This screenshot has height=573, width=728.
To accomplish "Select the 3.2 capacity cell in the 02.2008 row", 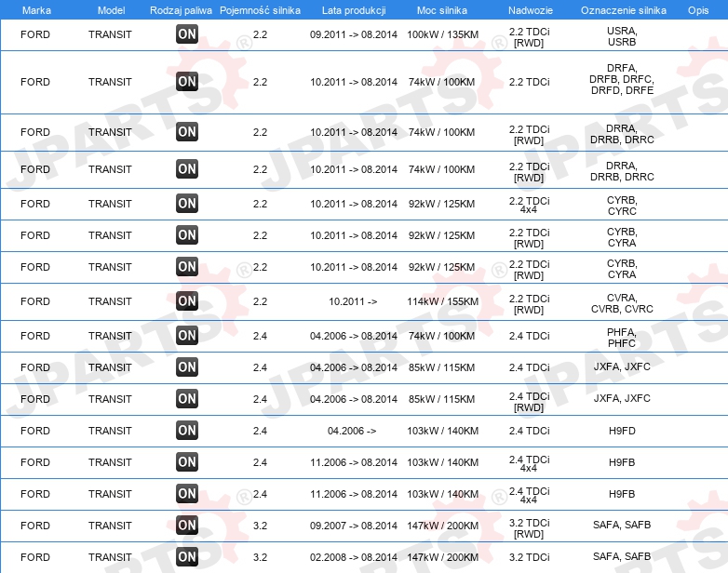I will point(260,557).
